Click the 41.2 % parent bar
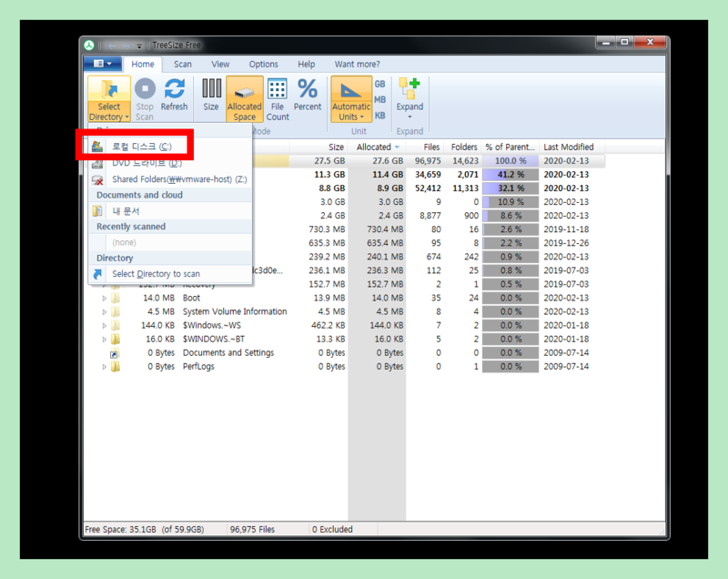Viewport: 728px width, 579px height. [511, 175]
